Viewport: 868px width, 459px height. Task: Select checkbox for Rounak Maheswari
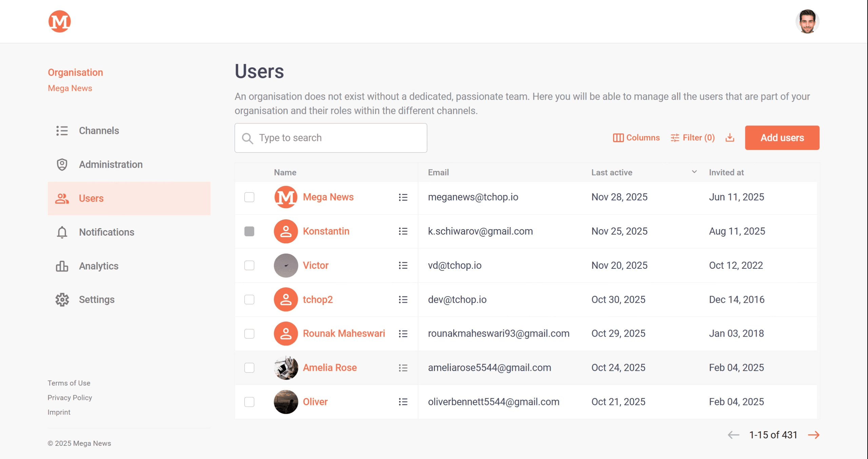pos(249,334)
